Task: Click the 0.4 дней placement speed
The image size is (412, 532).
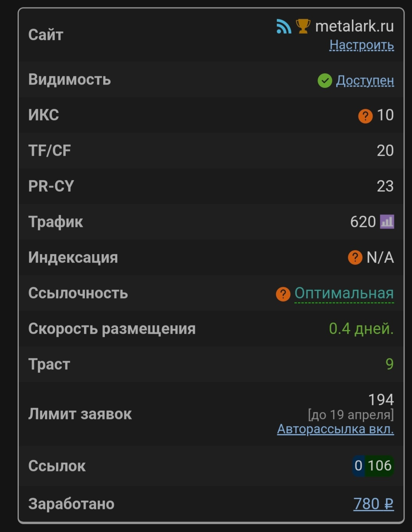Action: click(361, 329)
